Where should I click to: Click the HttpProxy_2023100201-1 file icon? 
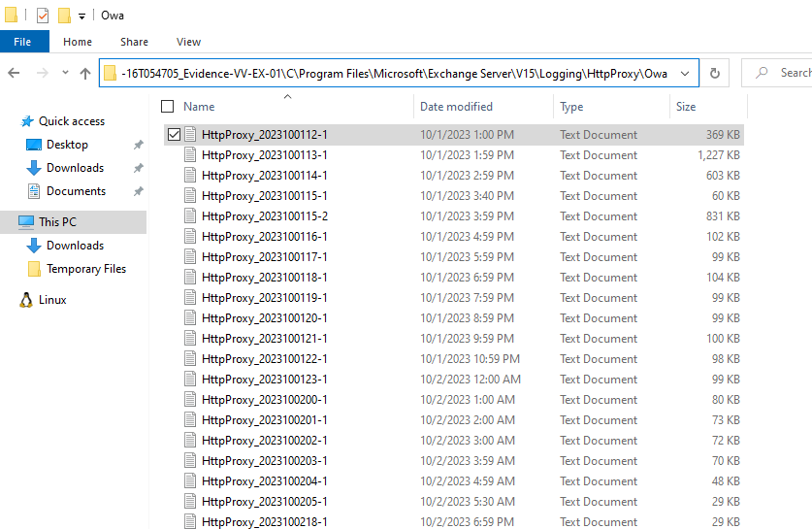[190, 420]
